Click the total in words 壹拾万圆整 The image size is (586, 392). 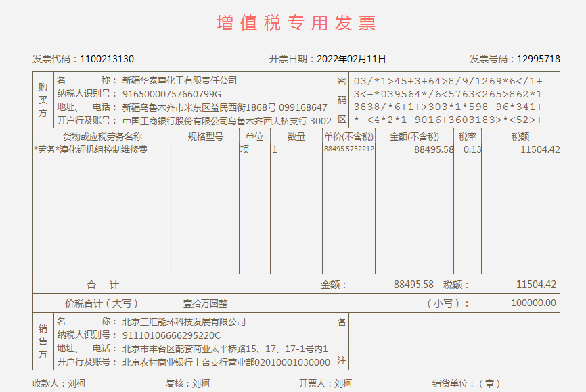point(206,303)
